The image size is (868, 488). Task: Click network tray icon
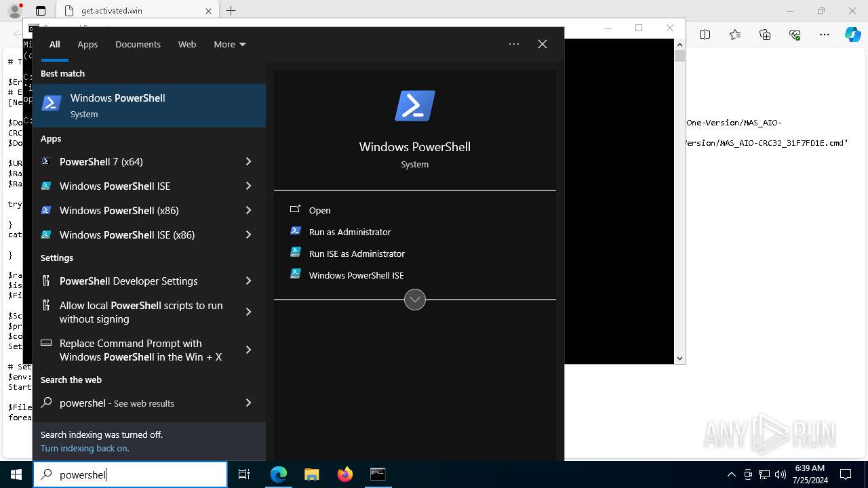[764, 474]
